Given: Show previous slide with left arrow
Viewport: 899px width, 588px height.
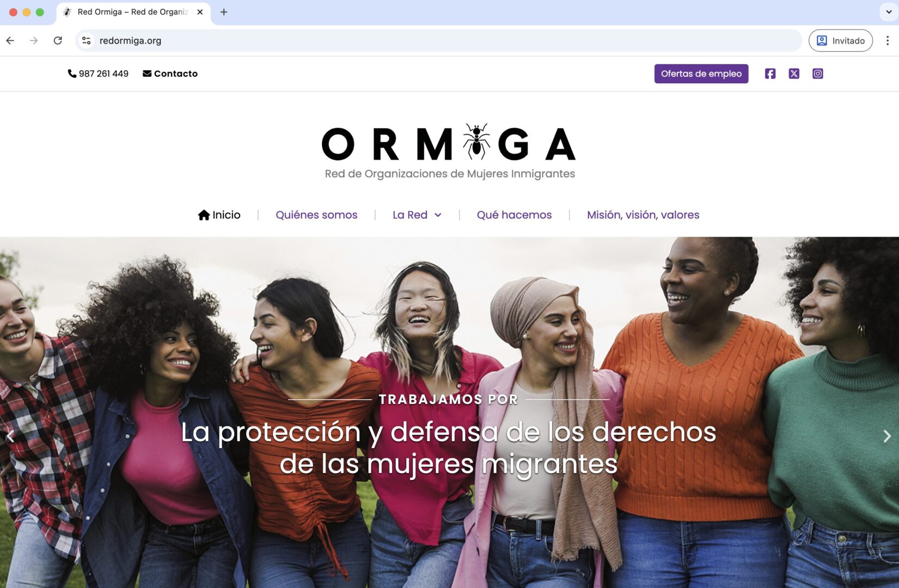Looking at the screenshot, I should pos(10,436).
